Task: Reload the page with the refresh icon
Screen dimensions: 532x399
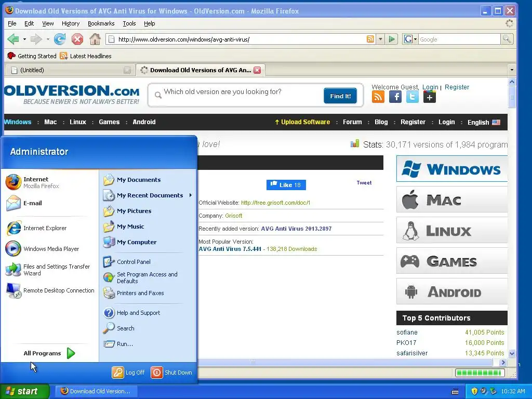Action: tap(60, 39)
